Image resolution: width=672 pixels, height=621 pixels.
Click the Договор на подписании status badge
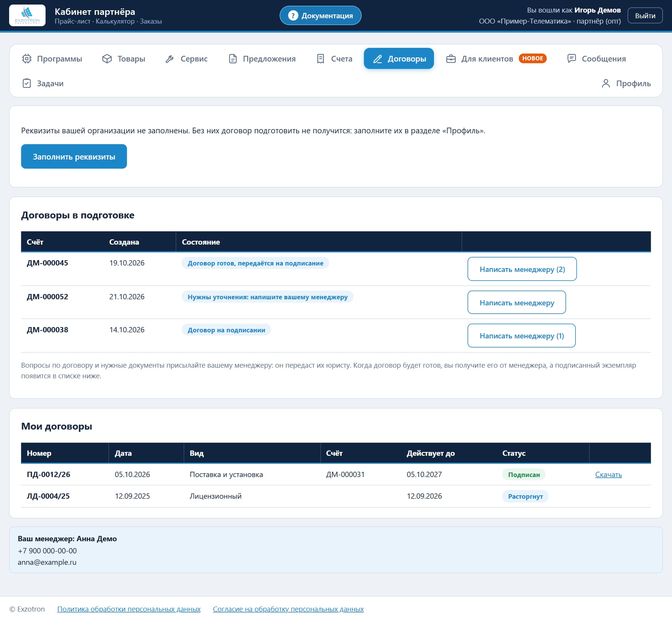click(226, 330)
